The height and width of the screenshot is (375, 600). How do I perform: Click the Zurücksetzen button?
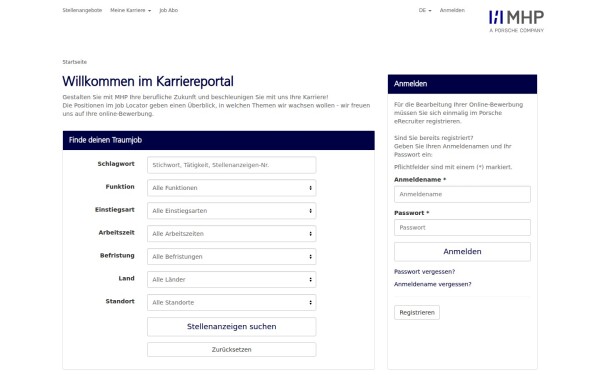pos(232,350)
